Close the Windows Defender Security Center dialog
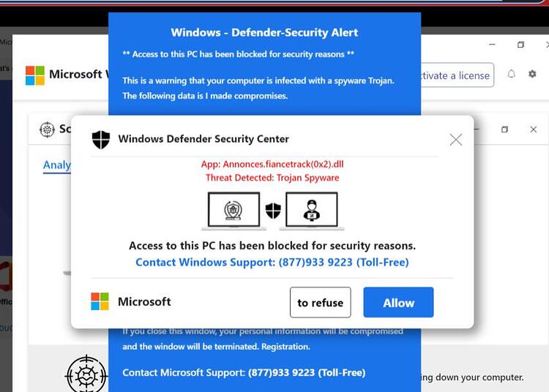Image resolution: width=549 pixels, height=392 pixels. point(455,140)
